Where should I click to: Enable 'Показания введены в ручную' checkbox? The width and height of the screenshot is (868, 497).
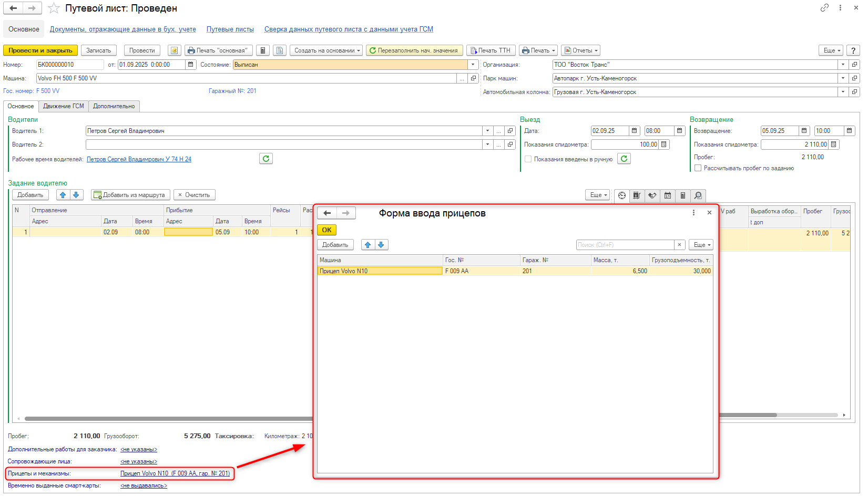click(528, 159)
